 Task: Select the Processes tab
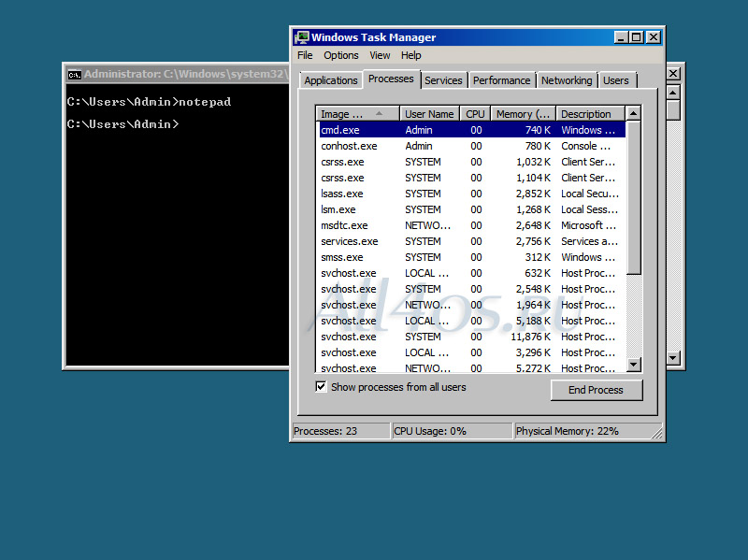pos(391,79)
